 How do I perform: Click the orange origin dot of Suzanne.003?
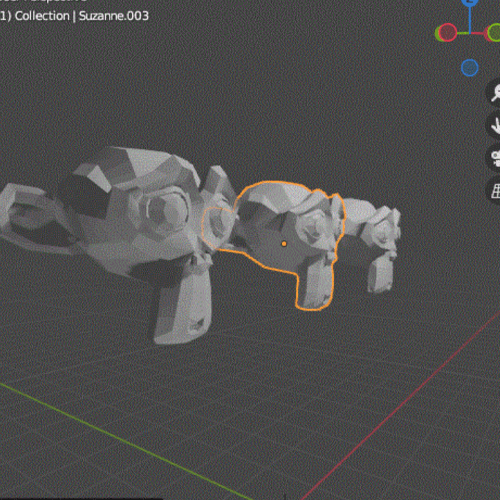pyautogui.click(x=284, y=244)
